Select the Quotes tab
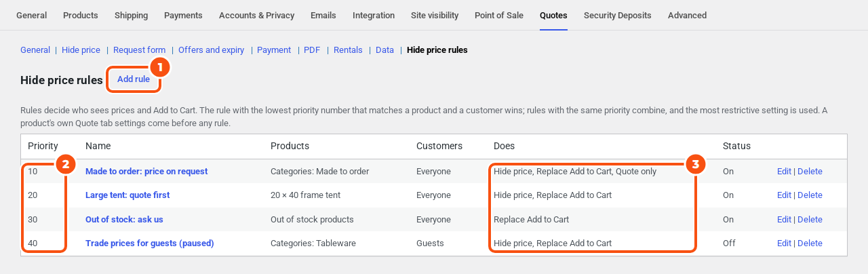 coord(553,15)
